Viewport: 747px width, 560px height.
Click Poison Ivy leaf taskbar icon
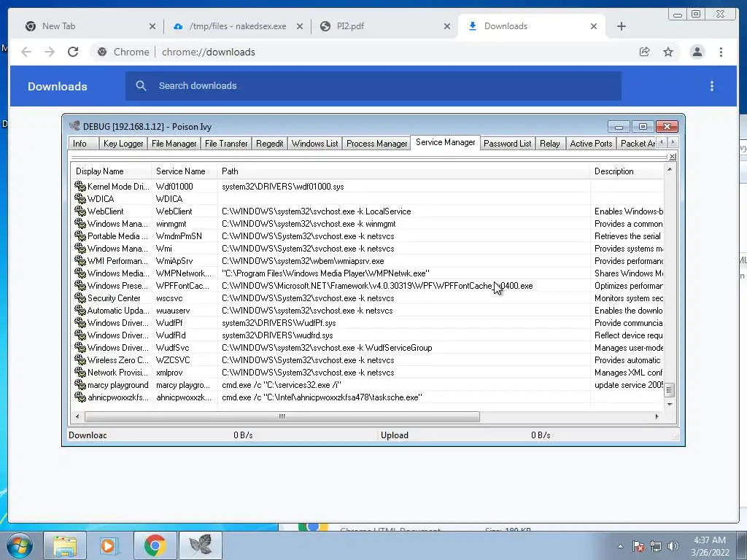tap(201, 545)
